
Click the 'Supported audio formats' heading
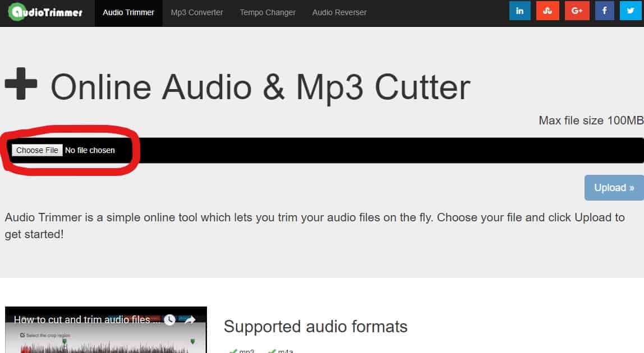pyautogui.click(x=315, y=327)
